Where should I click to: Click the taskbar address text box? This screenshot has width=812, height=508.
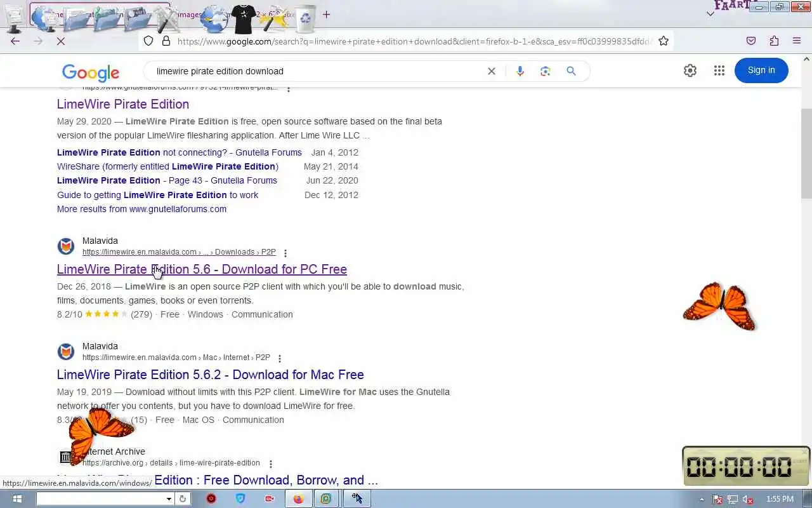pos(100,498)
